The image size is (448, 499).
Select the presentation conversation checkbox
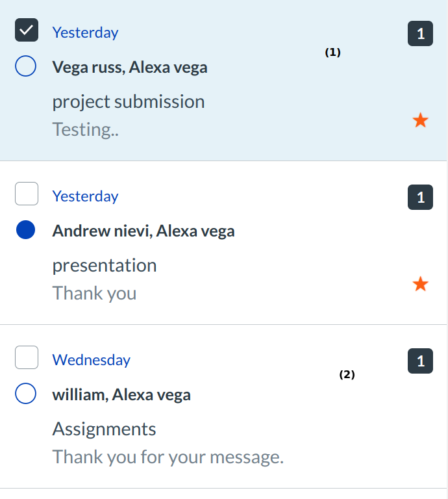pos(27,194)
